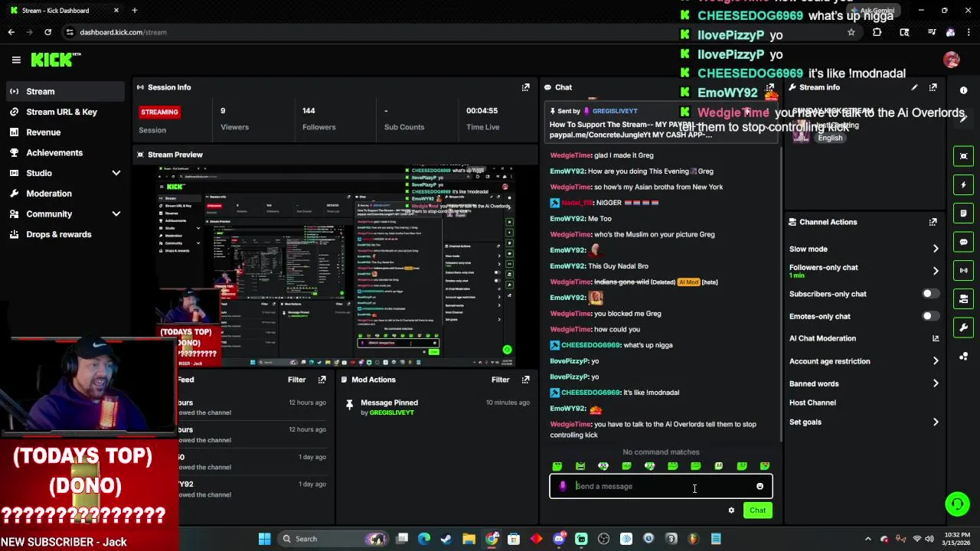Click the notes page icon in the right sidebar
Image resolution: width=980 pixels, height=551 pixels.
coord(963,213)
